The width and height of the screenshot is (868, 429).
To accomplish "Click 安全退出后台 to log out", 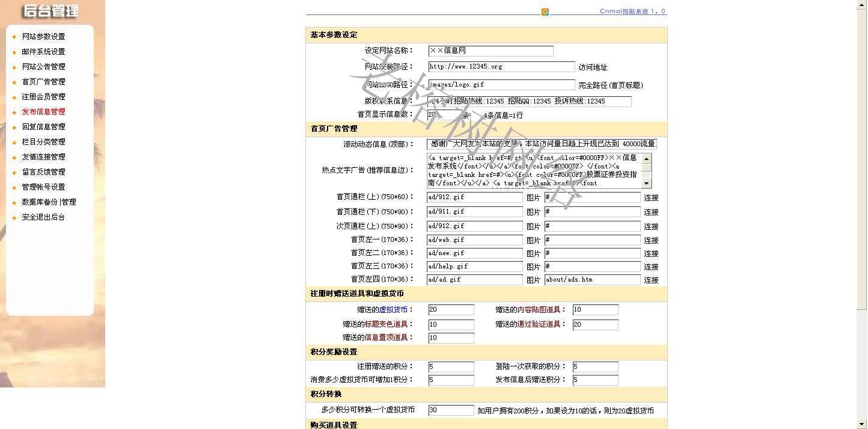I will (43, 217).
